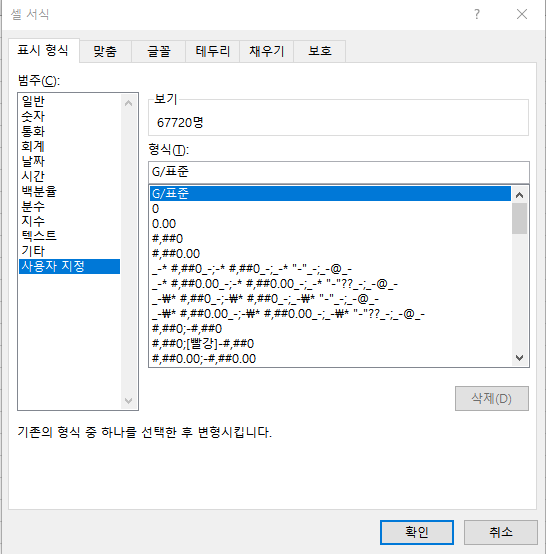Switch to the 글꼴 tab

click(159, 51)
